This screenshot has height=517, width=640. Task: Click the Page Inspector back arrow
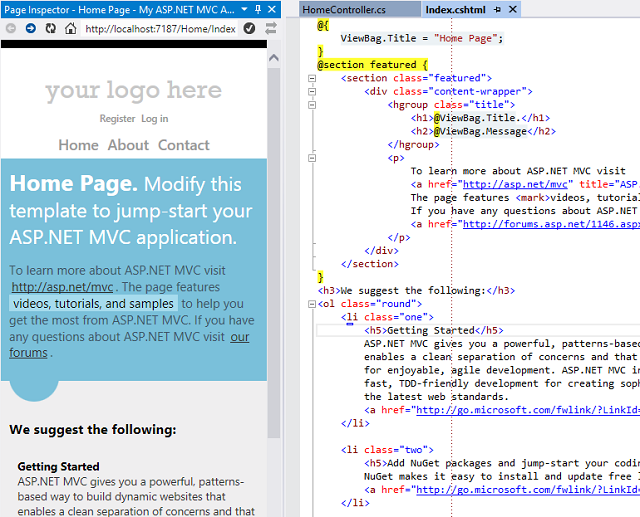[11, 28]
